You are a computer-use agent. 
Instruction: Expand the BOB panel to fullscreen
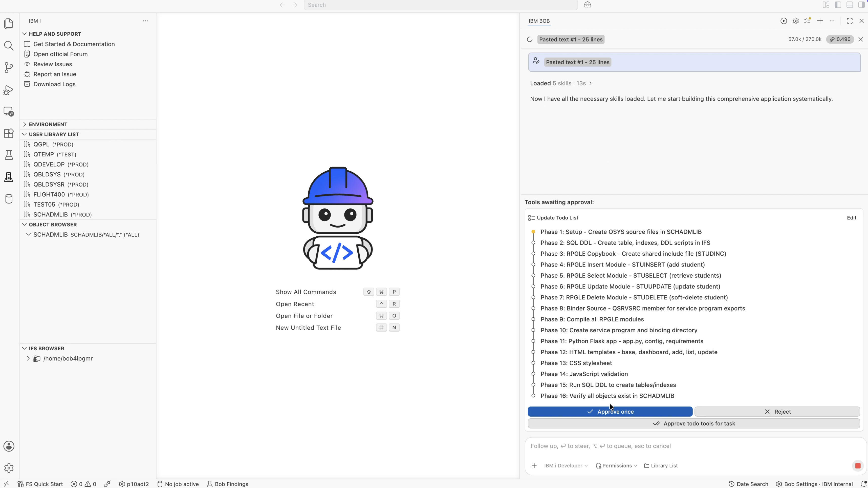point(850,21)
